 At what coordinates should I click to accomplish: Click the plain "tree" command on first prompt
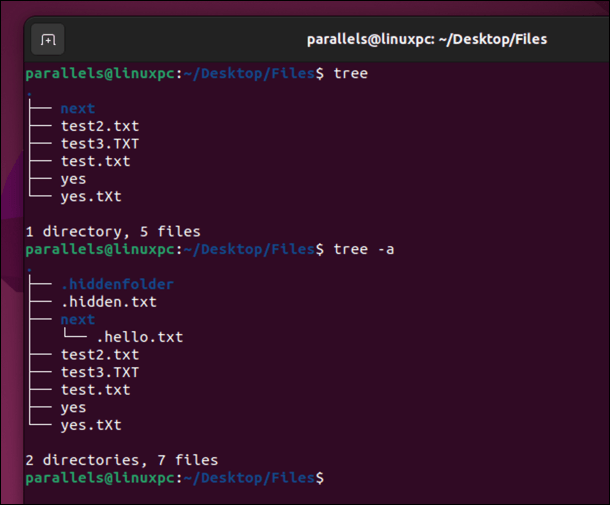click(x=350, y=73)
